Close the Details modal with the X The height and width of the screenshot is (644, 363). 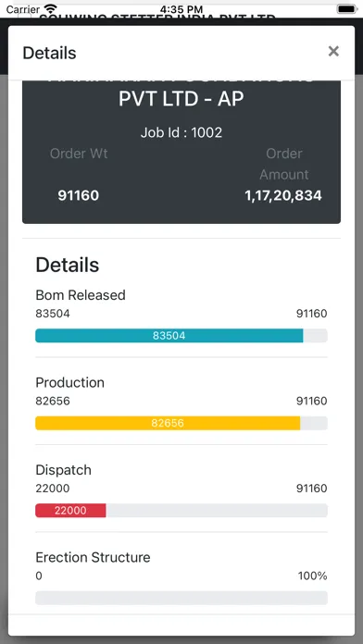click(x=333, y=51)
